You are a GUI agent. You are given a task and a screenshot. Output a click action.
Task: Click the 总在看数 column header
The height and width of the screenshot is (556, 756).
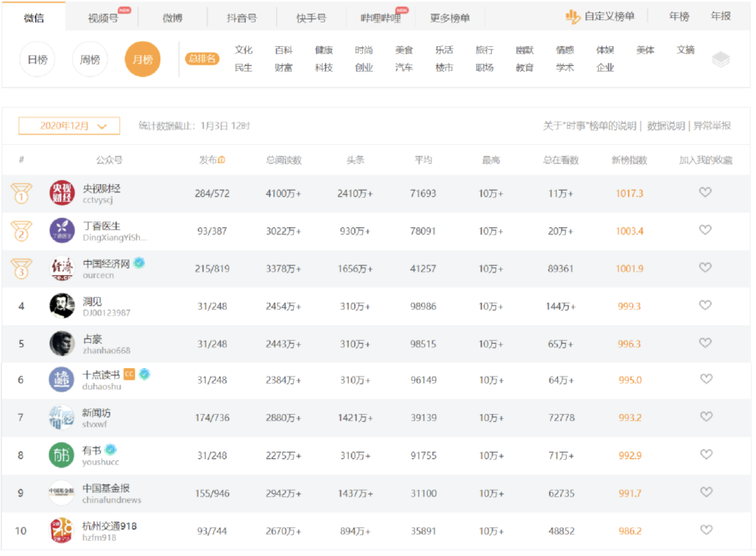click(x=561, y=160)
